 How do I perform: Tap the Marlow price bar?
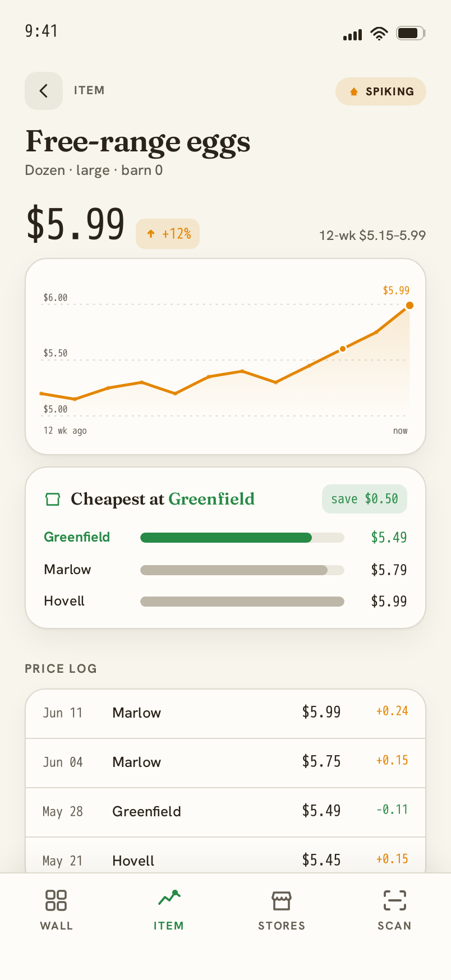234,570
